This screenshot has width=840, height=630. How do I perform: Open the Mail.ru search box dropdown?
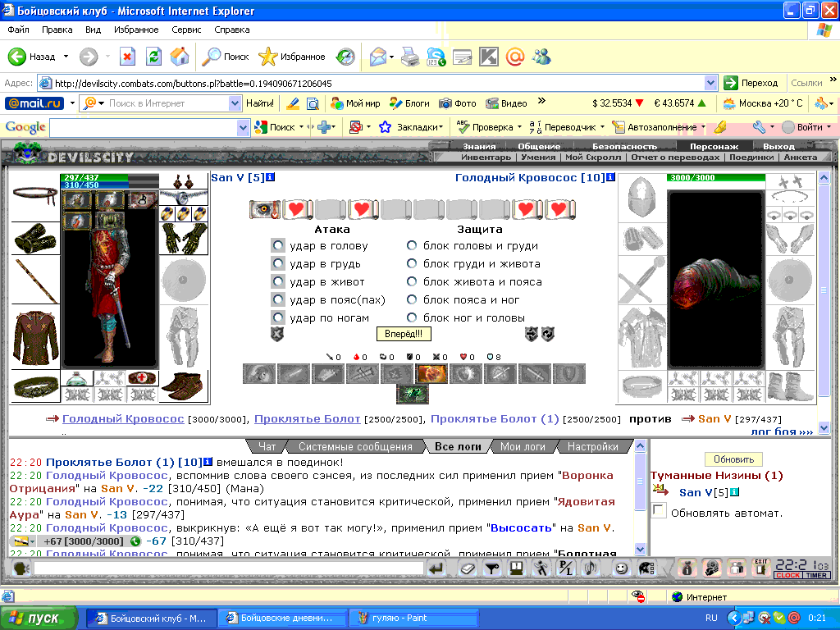tap(234, 103)
